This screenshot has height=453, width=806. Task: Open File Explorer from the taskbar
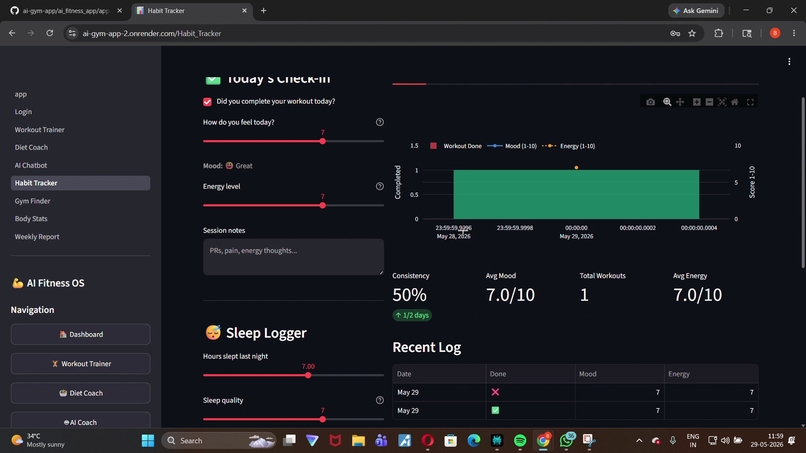[358, 440]
